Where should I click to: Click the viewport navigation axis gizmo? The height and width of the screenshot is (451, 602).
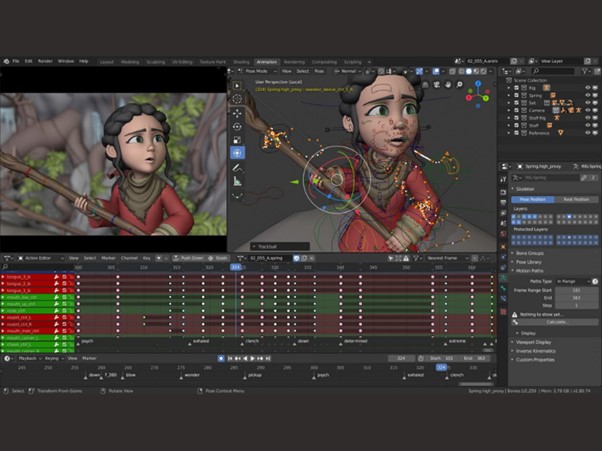[478, 93]
